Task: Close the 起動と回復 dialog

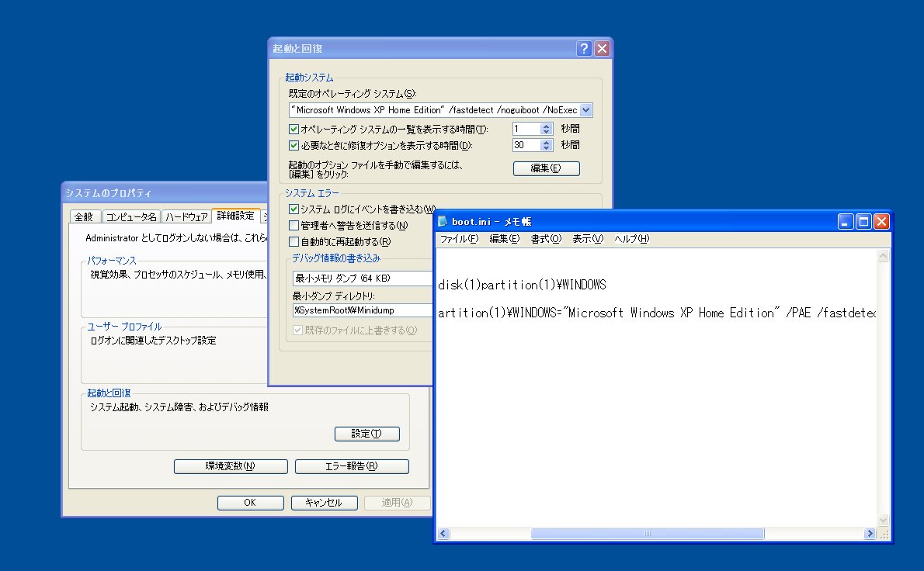Action: coord(602,48)
